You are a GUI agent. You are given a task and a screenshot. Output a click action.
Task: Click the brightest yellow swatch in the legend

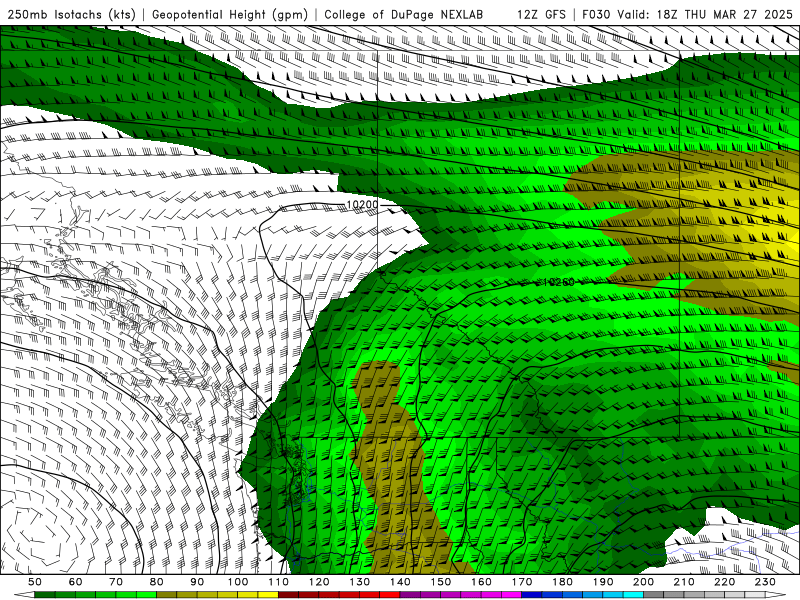(268, 595)
